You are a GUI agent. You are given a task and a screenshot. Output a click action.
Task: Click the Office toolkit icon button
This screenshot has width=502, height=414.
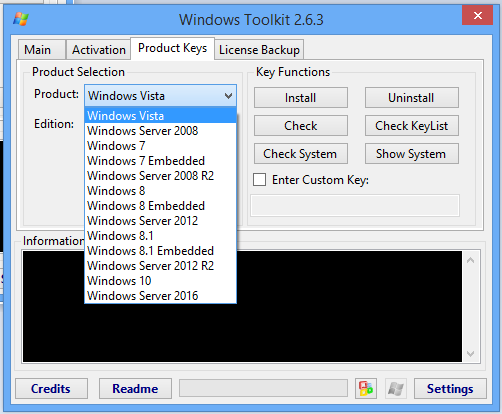[x=366, y=388]
